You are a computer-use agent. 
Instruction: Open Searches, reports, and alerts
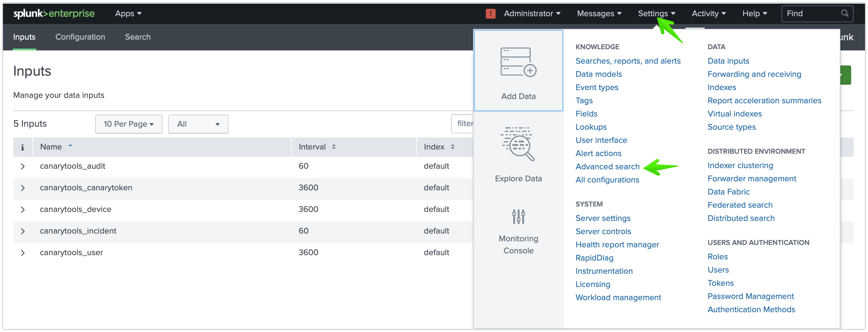(628, 61)
